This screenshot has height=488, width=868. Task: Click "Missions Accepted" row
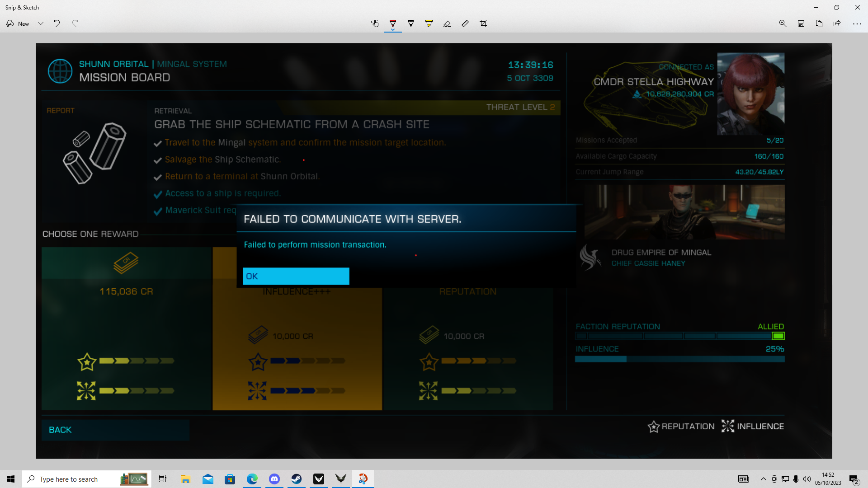click(679, 141)
